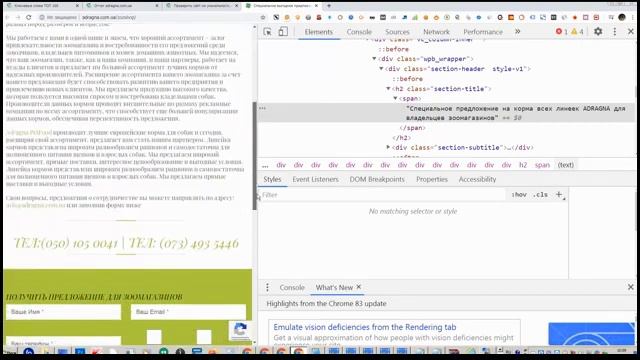Reload the page button

[x=29, y=17]
